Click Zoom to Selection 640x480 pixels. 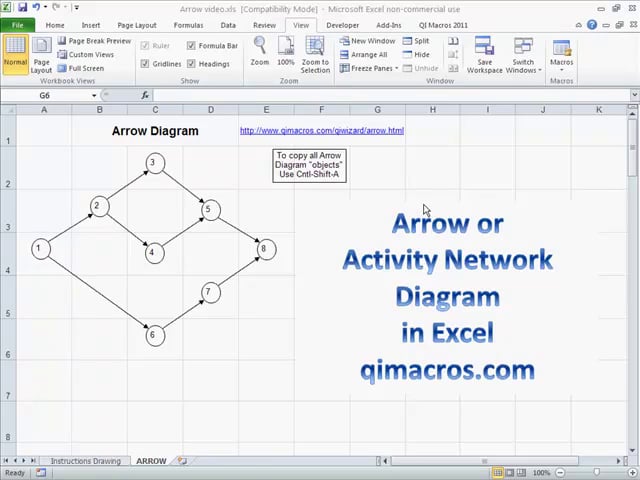[x=315, y=54]
